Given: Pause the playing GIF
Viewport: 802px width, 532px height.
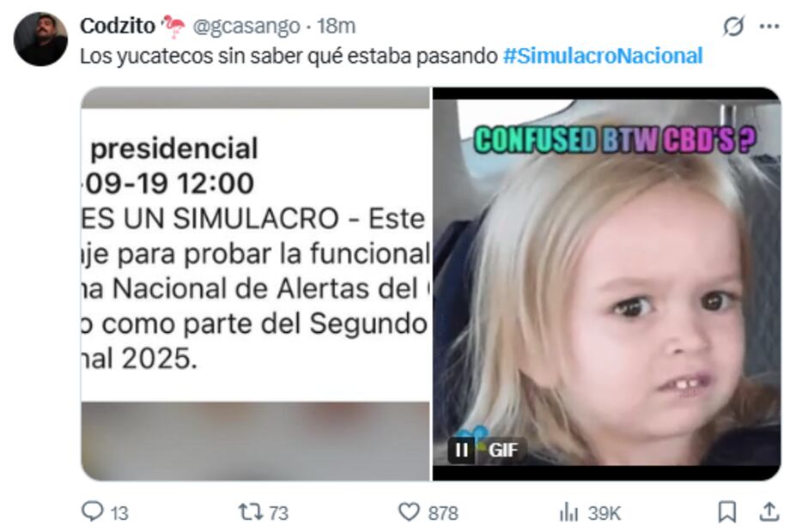Looking at the screenshot, I should click(x=461, y=450).
